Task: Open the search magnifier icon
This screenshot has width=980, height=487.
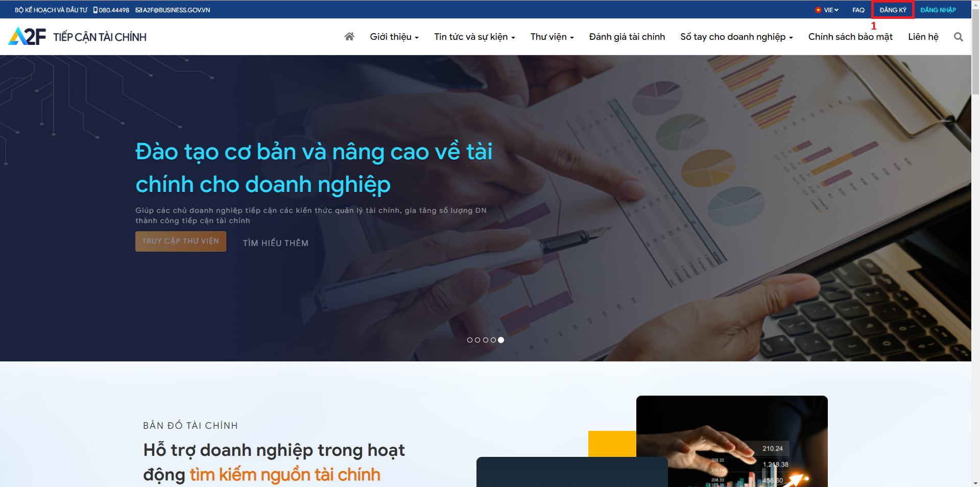Action: (958, 37)
